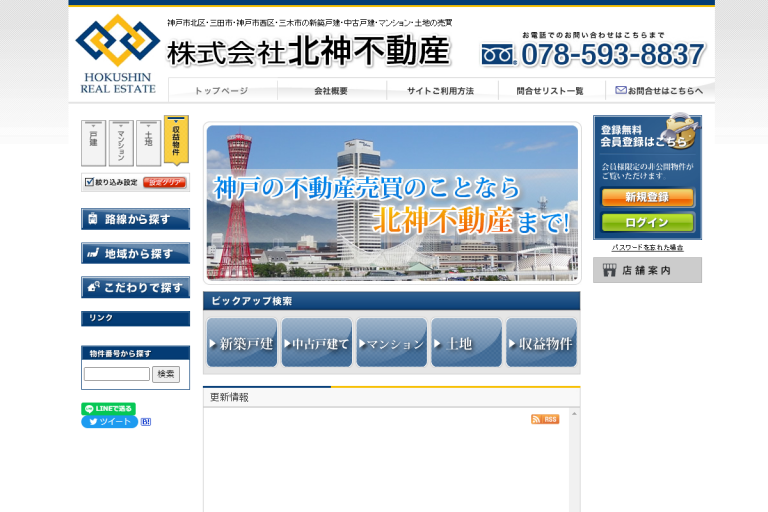Open サイトご利用方法 nav item
The image size is (768, 512).
441,91
